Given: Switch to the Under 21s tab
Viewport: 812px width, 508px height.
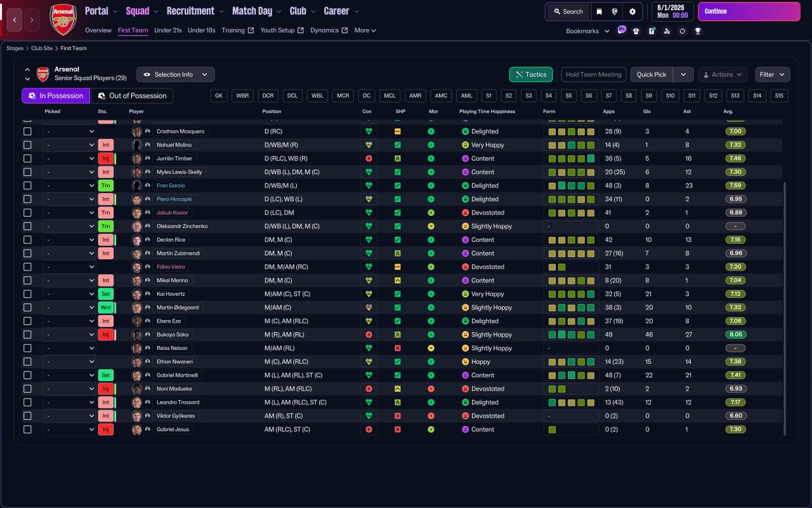Looking at the screenshot, I should pyautogui.click(x=168, y=30).
